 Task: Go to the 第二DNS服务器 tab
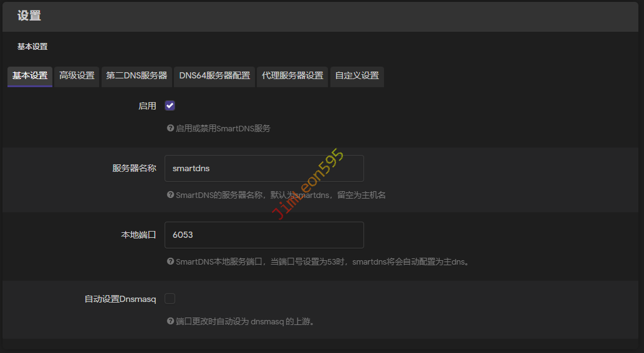137,76
